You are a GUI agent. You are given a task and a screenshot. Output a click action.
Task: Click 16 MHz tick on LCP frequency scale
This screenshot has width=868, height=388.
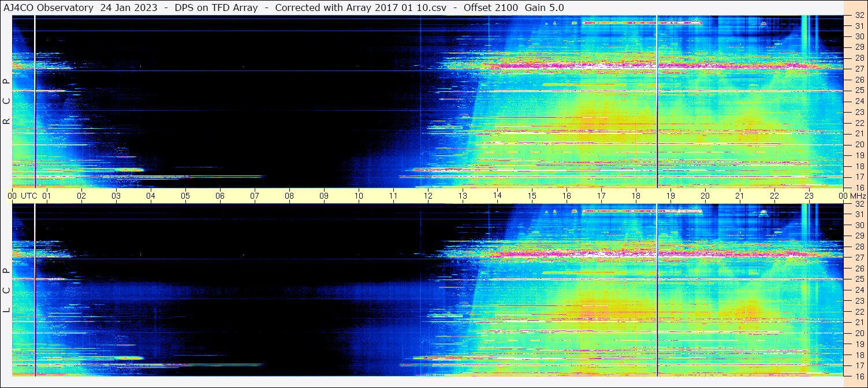click(859, 376)
